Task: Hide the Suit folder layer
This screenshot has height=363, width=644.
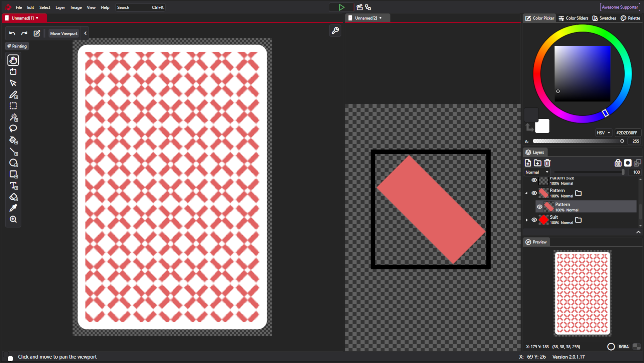Action: pyautogui.click(x=534, y=220)
